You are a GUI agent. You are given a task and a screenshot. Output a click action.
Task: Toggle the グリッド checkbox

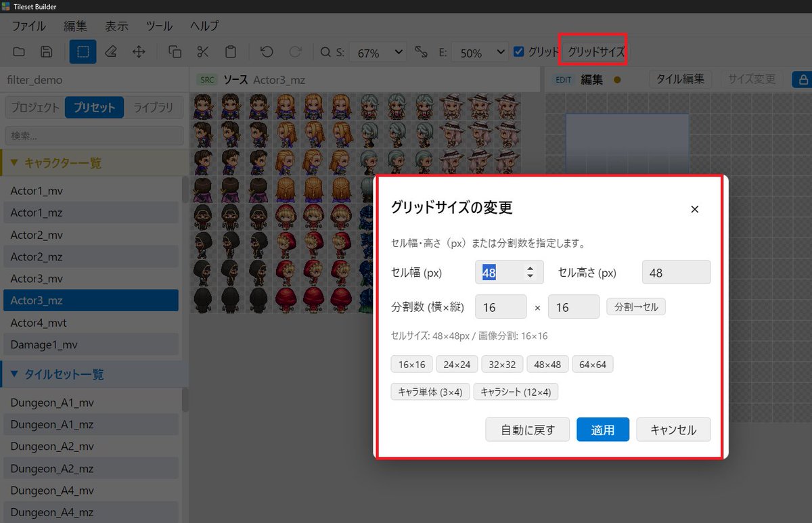pyautogui.click(x=519, y=51)
